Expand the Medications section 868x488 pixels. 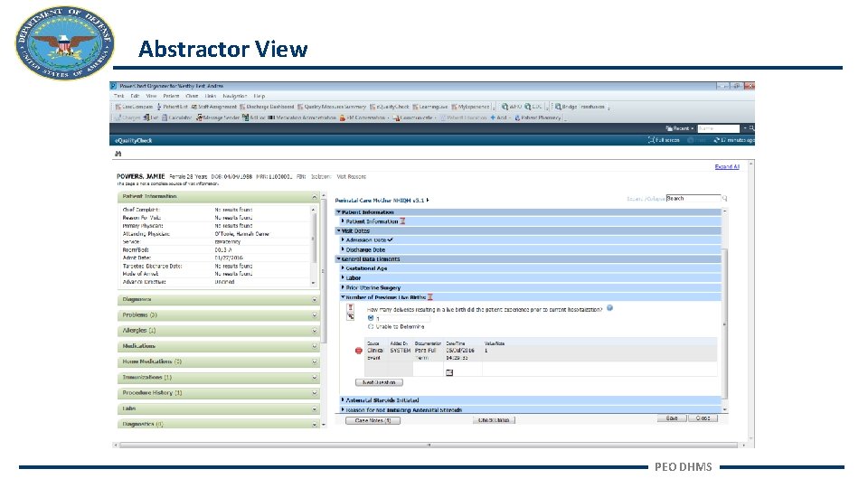[315, 346]
